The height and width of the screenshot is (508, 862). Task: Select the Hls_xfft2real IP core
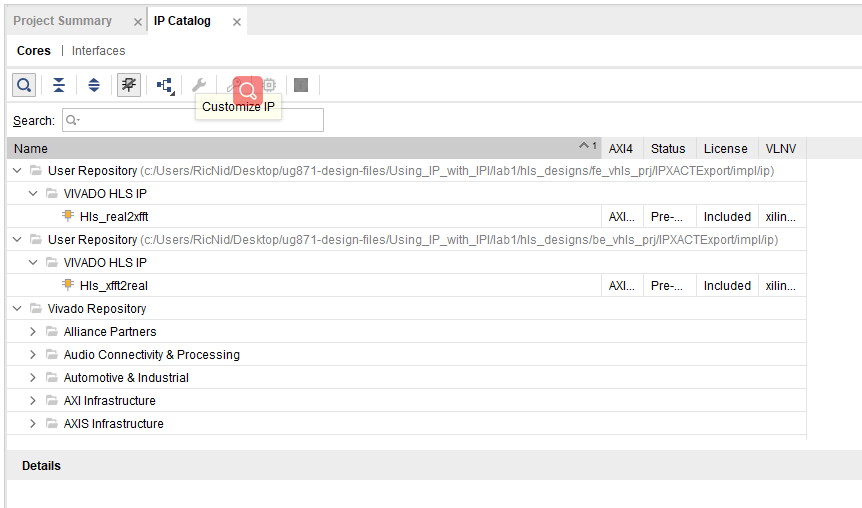pyautogui.click(x=114, y=286)
